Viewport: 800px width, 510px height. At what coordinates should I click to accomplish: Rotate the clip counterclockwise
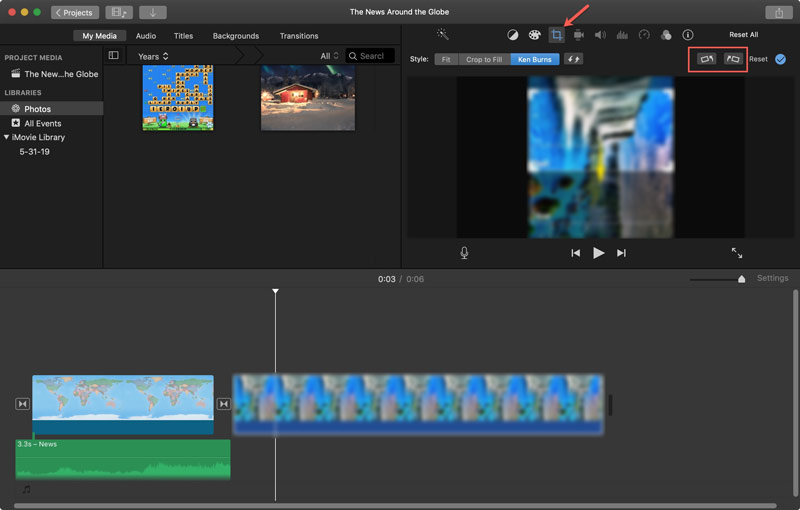click(x=707, y=59)
